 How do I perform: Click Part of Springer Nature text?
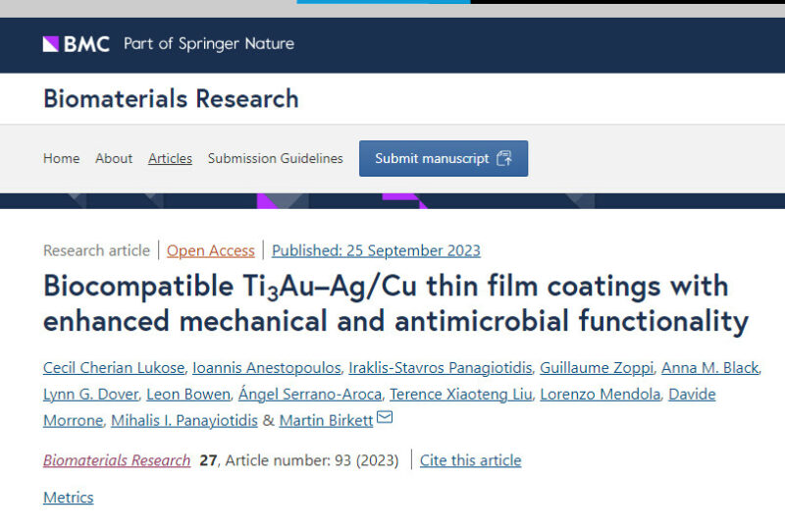click(209, 44)
